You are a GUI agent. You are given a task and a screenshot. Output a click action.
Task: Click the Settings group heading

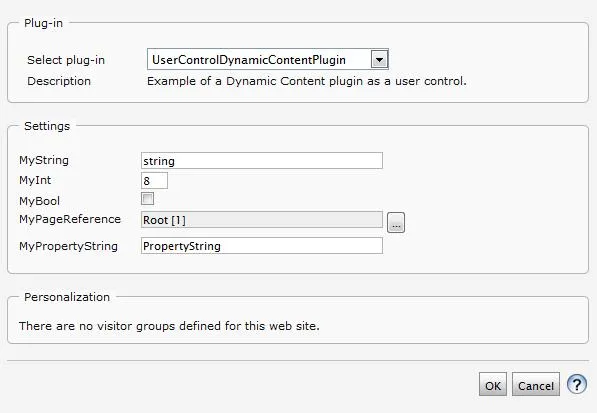pyautogui.click(x=47, y=126)
